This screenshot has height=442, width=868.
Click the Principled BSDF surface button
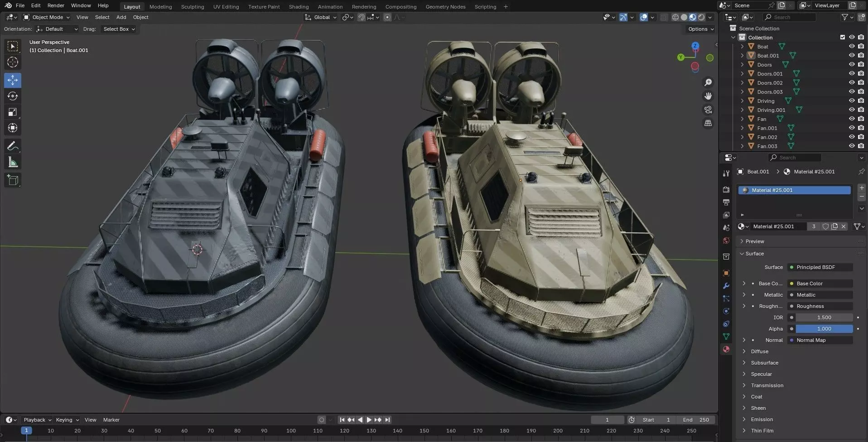tap(820, 267)
